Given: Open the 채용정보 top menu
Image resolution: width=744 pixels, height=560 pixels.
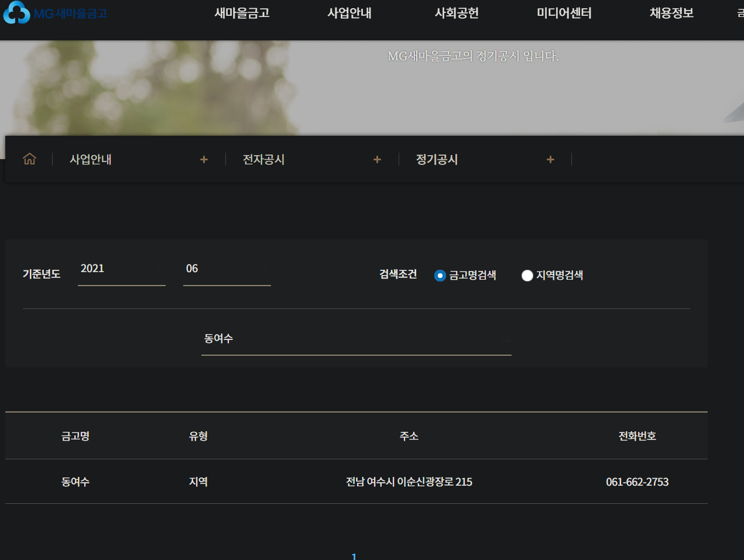Looking at the screenshot, I should [672, 13].
